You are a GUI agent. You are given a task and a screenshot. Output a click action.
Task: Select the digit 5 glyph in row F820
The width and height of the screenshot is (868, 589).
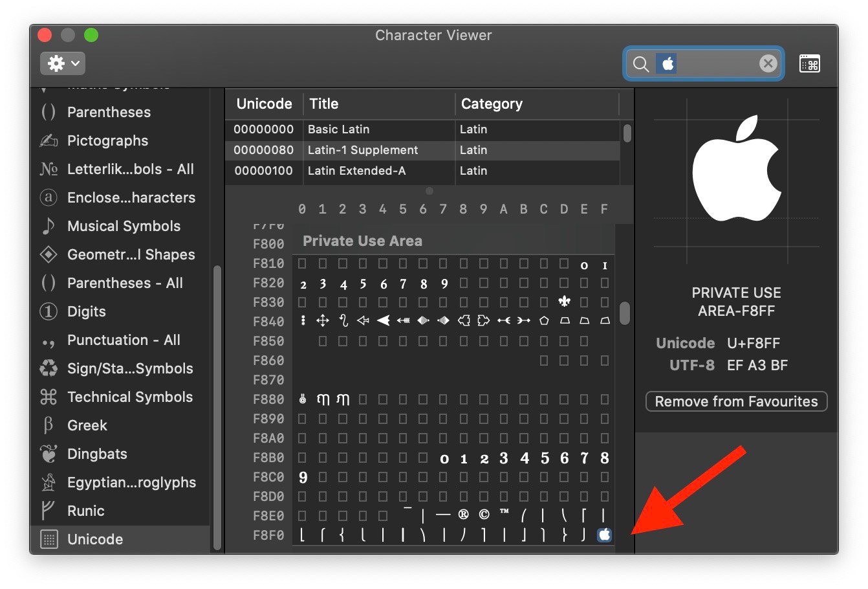tap(363, 283)
